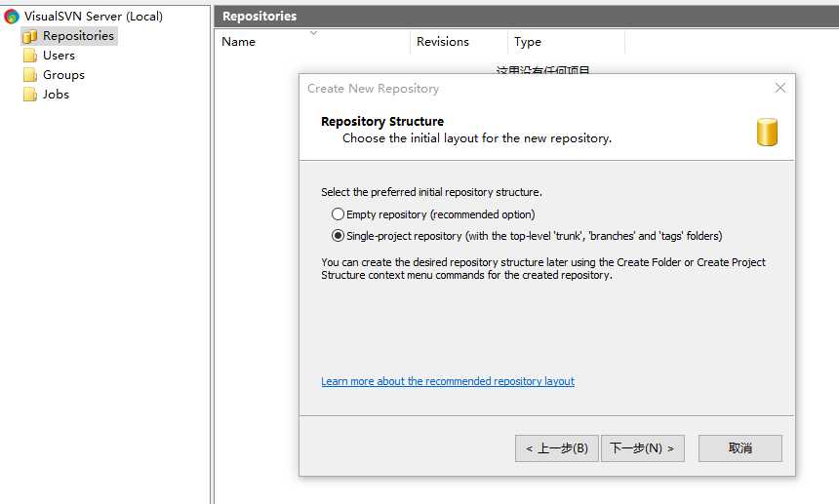The width and height of the screenshot is (839, 504).
Task: Open the recommended repository layout link
Action: coord(448,381)
